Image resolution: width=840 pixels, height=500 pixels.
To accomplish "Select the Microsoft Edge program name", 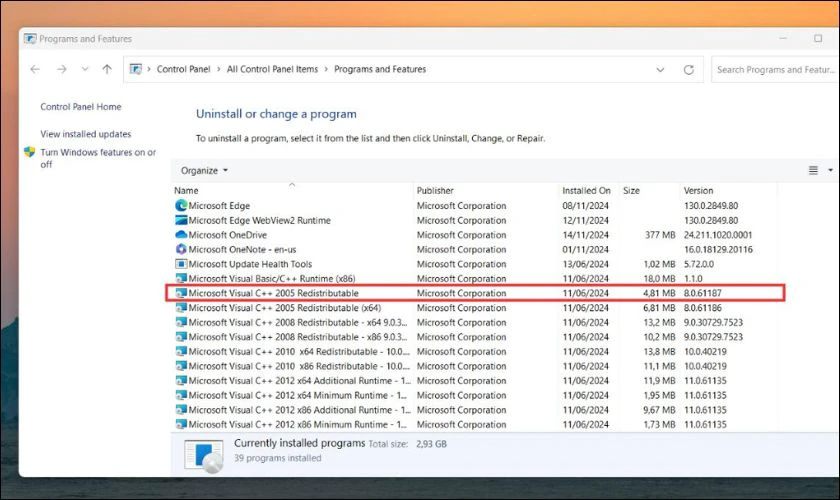I will 219,206.
